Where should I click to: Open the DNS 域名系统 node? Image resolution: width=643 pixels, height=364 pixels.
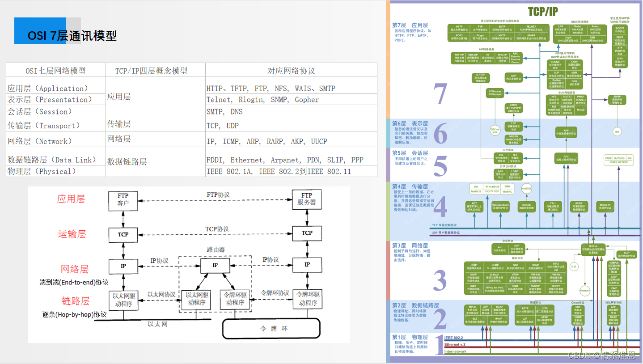574,83
